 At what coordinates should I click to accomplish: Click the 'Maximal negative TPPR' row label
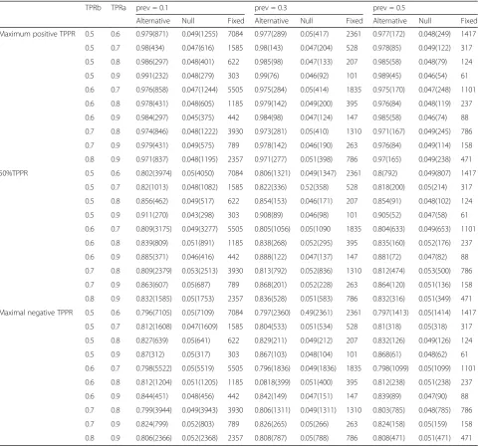click(x=36, y=313)
